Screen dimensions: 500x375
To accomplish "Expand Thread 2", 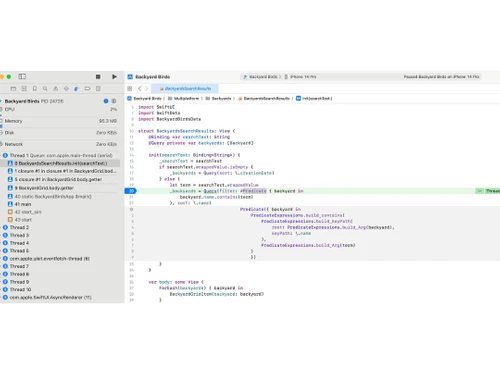I will (x=1, y=227).
